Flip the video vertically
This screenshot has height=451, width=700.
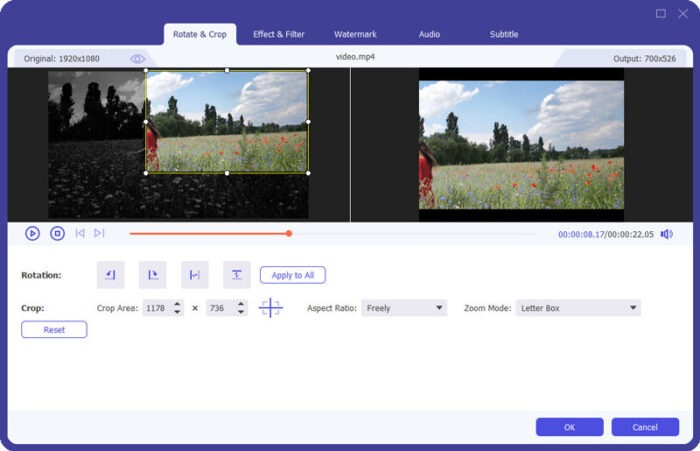point(237,275)
